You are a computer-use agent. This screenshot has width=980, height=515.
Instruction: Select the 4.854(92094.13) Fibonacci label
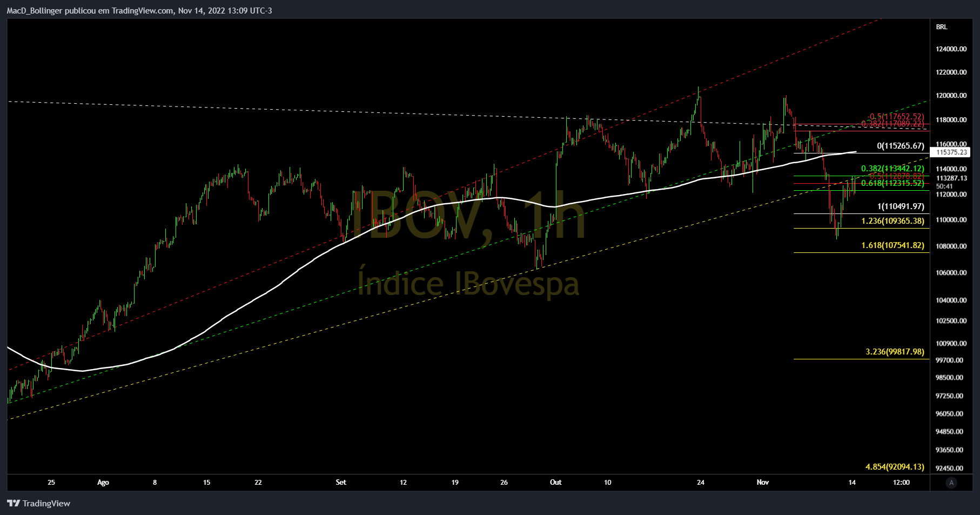[x=895, y=467]
